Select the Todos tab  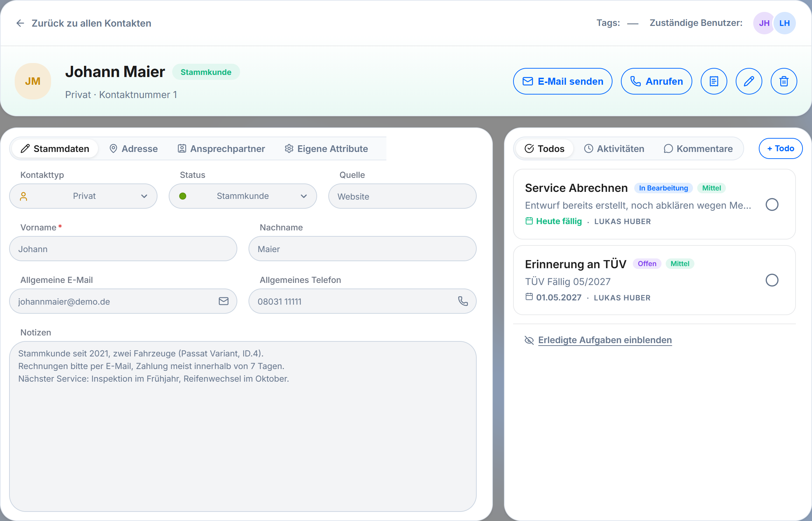point(545,148)
